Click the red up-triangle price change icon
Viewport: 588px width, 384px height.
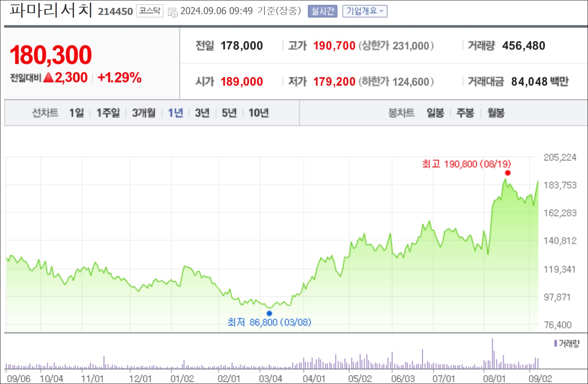pyautogui.click(x=49, y=77)
